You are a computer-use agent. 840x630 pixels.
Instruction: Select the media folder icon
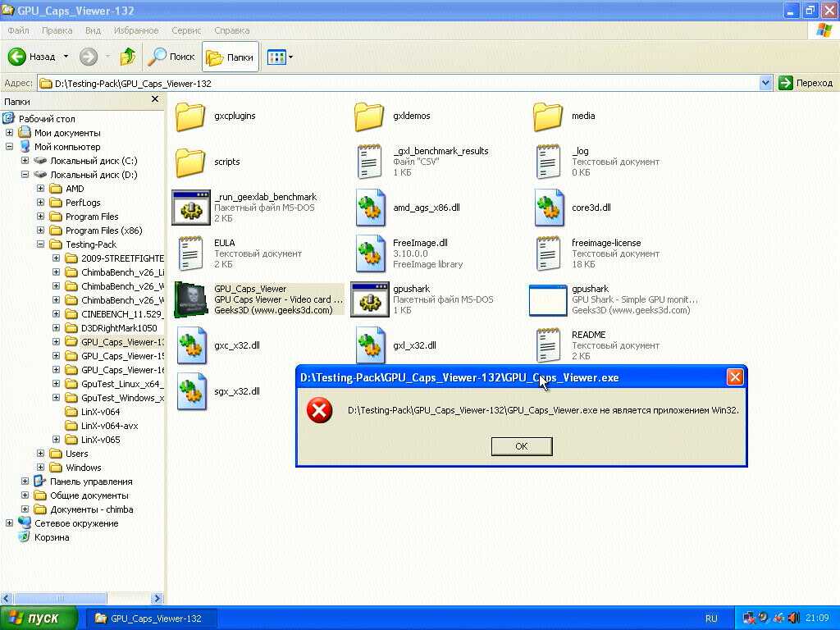pos(548,116)
